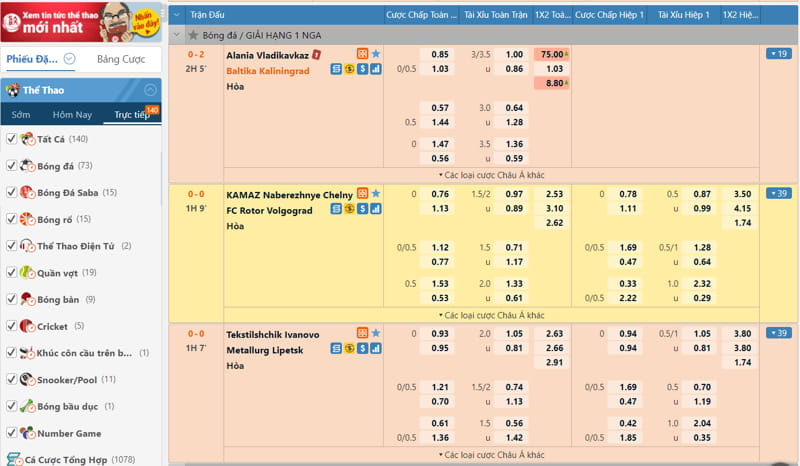The width and height of the screenshot is (800, 466).
Task: Favorite the Alania Vladikavkaz match star
Action: pyautogui.click(x=376, y=54)
